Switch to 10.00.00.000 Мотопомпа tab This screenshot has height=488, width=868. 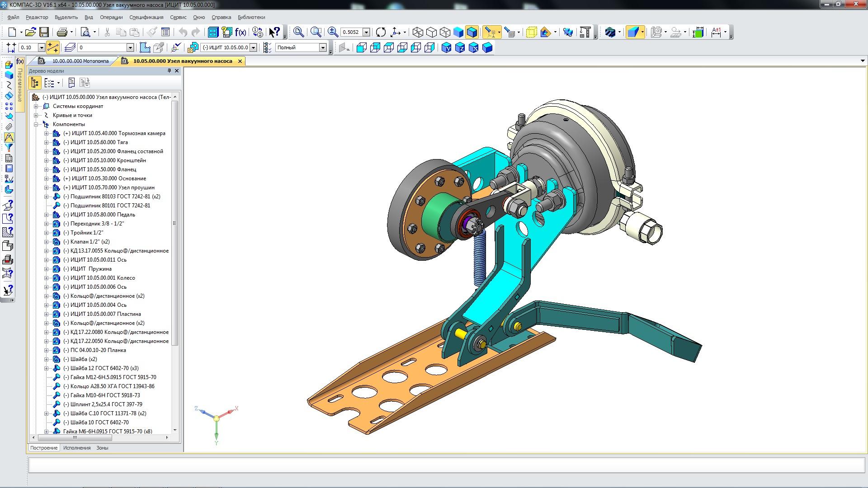pos(80,61)
